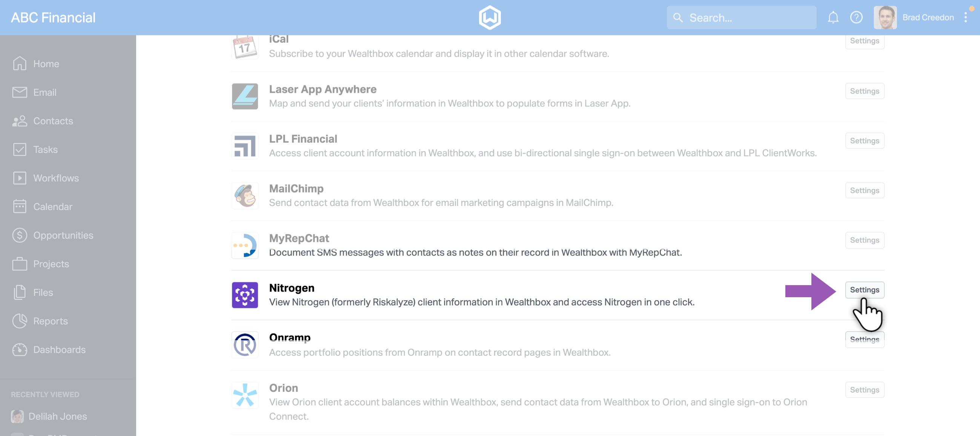Click the help question mark icon
Screen dimensions: 980x436
[856, 17]
